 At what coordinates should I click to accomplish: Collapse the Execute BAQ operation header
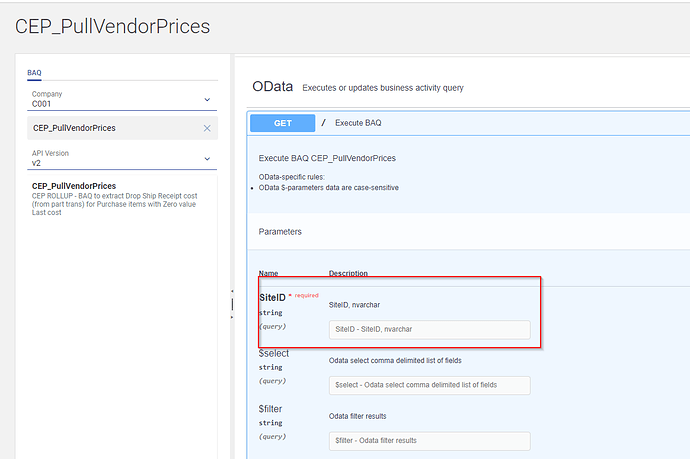click(468, 123)
